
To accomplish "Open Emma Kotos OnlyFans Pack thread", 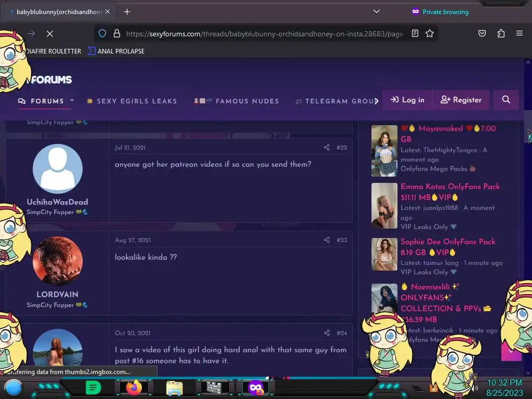I will point(450,192).
